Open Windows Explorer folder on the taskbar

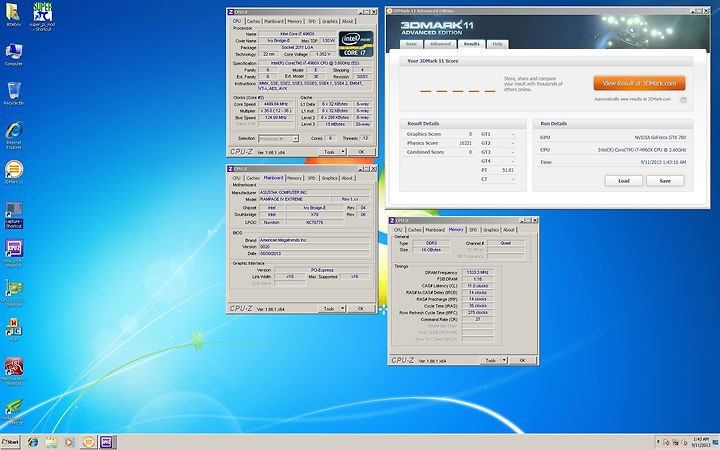click(51, 442)
